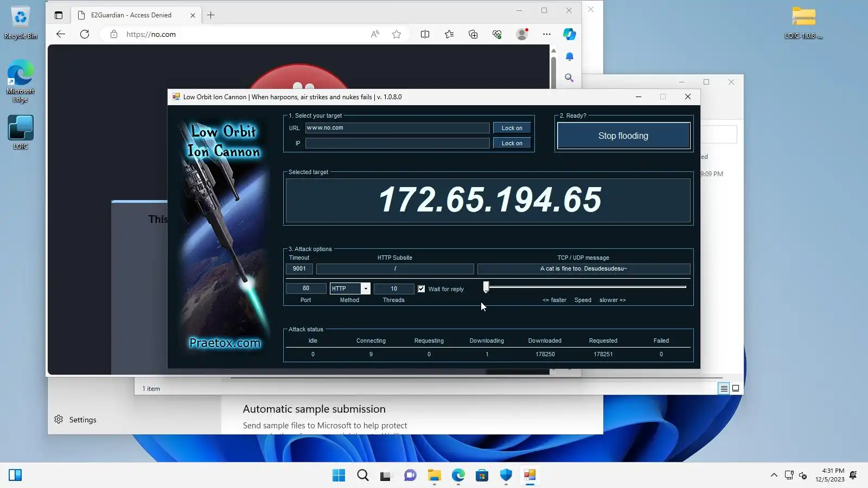Open the clock showing 4:31 PM

830,475
